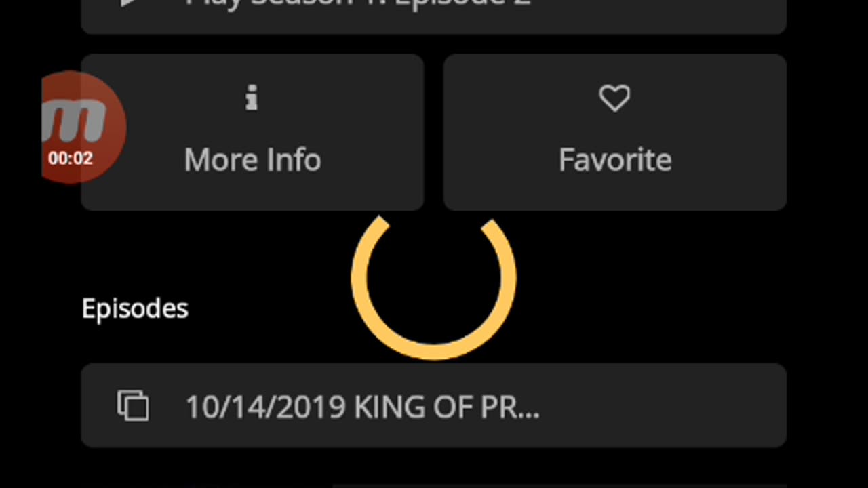
Task: Toggle Favorite for this show
Action: click(614, 133)
